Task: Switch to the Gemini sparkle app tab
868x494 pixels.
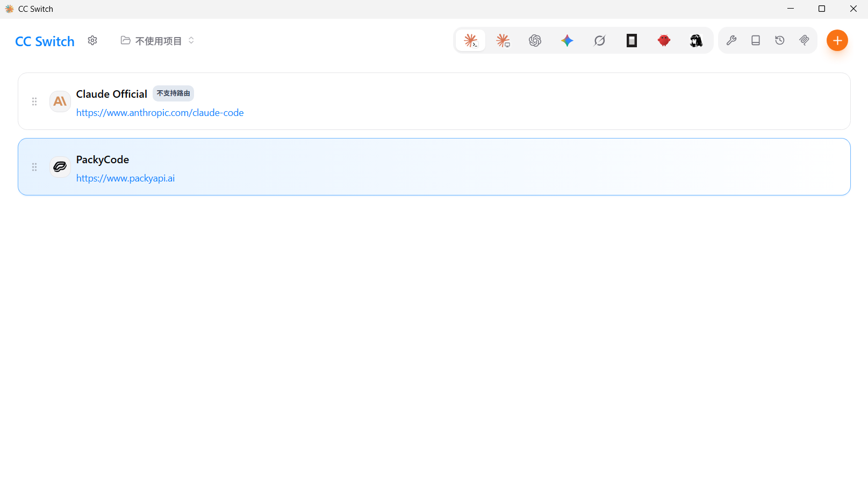Action: [568, 40]
